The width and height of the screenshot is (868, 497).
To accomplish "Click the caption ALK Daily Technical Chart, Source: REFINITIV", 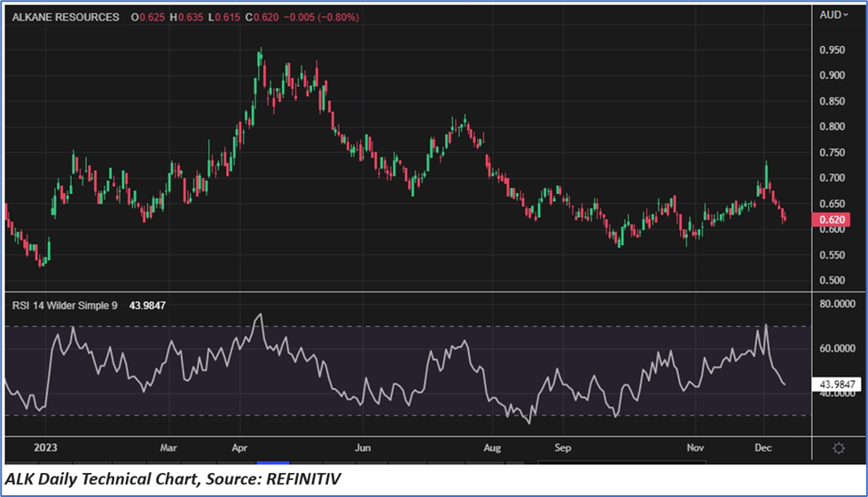I will (x=173, y=478).
